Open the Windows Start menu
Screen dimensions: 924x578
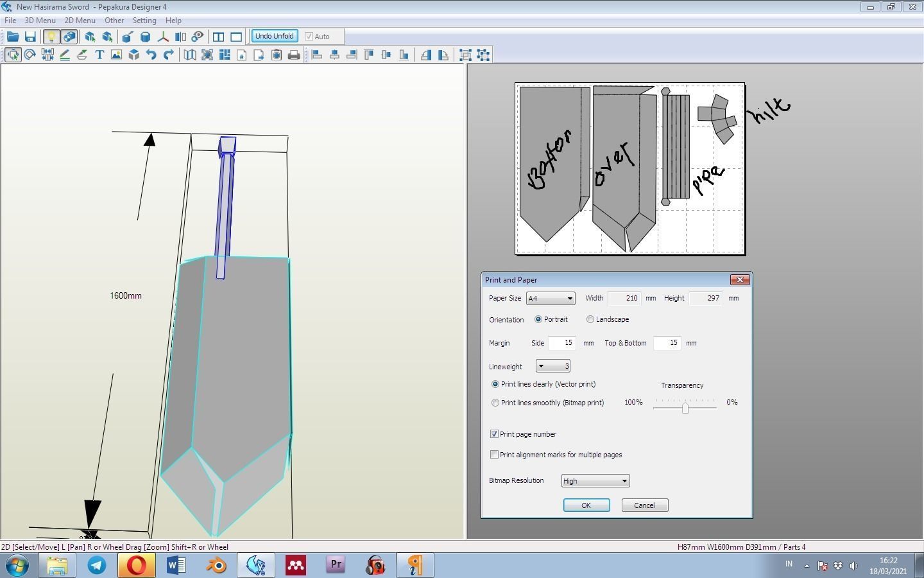click(x=17, y=566)
